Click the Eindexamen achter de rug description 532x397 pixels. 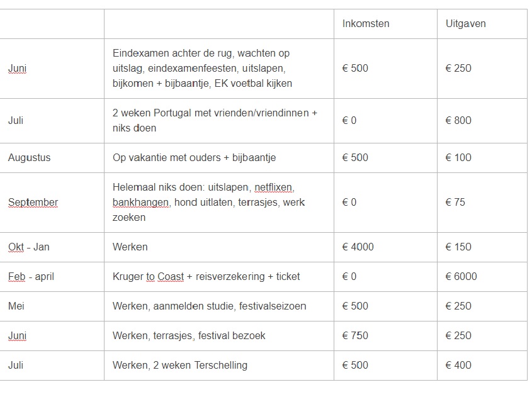202,69
